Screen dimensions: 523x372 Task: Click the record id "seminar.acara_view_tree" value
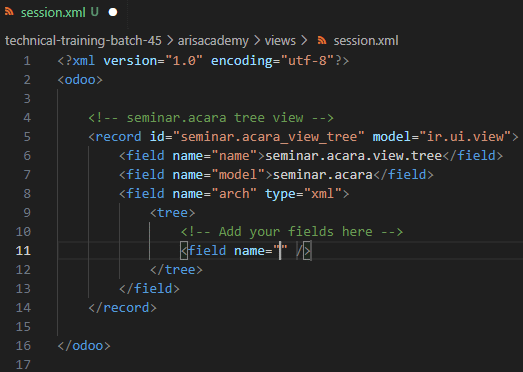(x=269, y=137)
